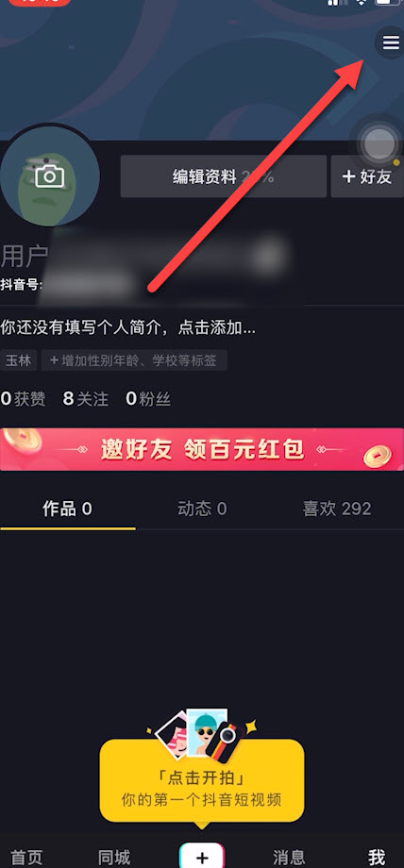Image resolution: width=404 pixels, height=868 pixels.
Task: Tap the plus create video button
Action: pos(202,857)
